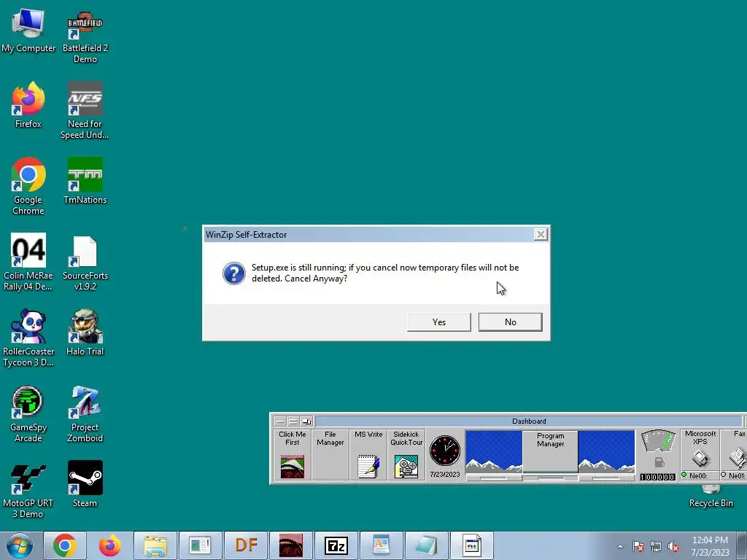Open the network tray icon
This screenshot has width=747, height=560.
pyautogui.click(x=656, y=546)
